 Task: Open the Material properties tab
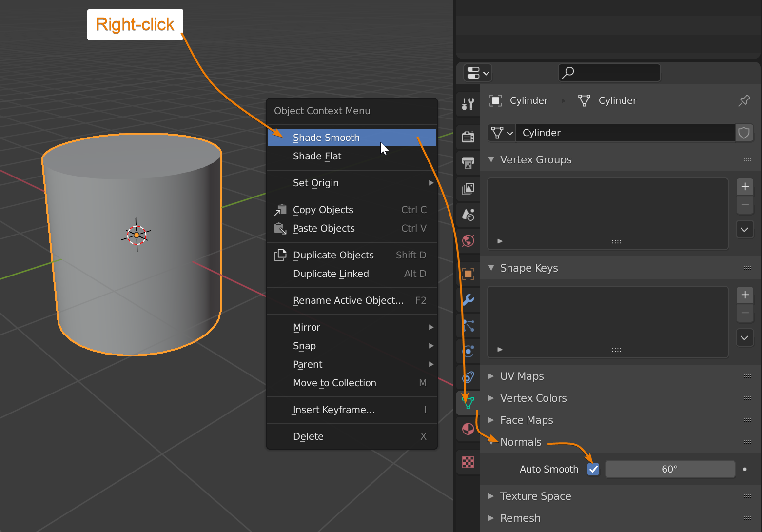468,429
